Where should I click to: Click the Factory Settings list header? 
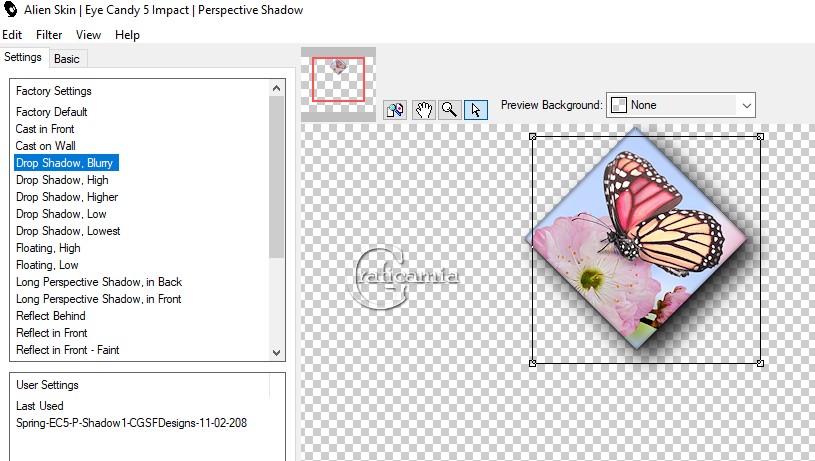pos(54,91)
